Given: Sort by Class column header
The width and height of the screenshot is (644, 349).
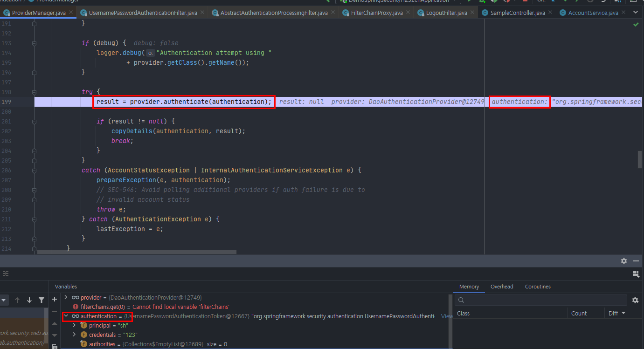Looking at the screenshot, I should [511, 313].
